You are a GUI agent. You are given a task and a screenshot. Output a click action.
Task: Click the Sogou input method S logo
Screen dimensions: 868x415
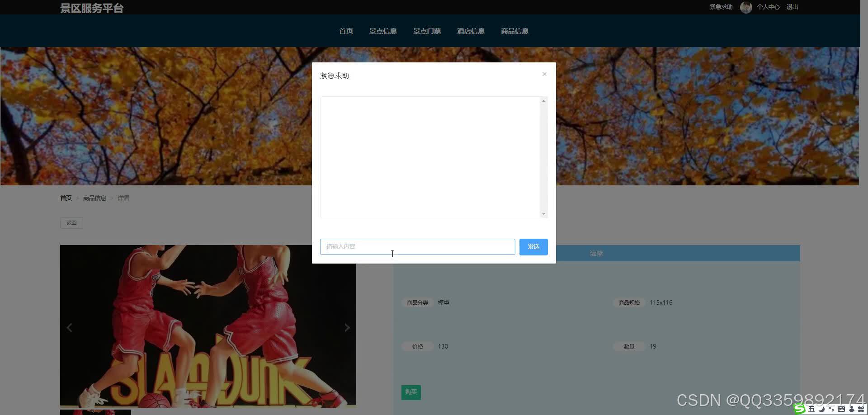tap(800, 409)
